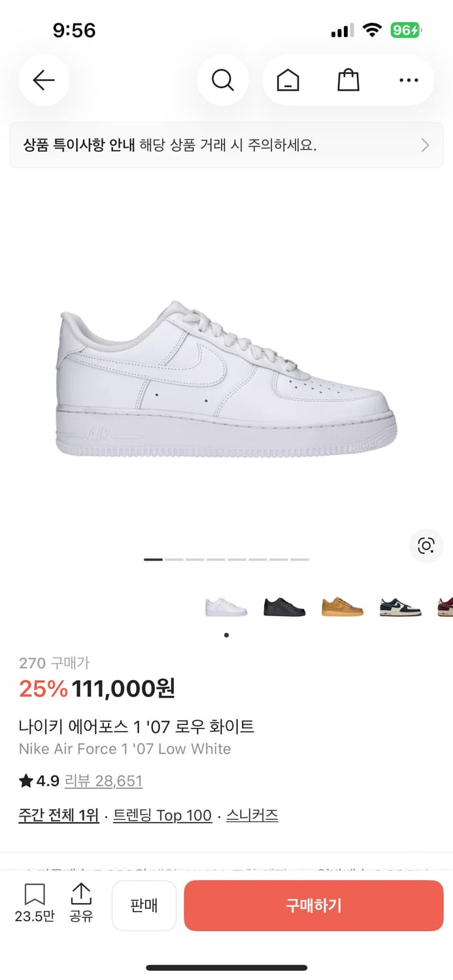Image resolution: width=453 pixels, height=980 pixels.
Task: Open the 주간 전체 1위 ranking link
Action: tap(59, 815)
